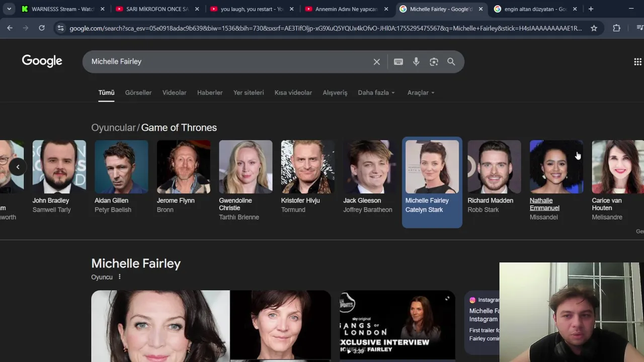The height and width of the screenshot is (362, 644).
Task: Select the Görseller results tab
Action: click(x=138, y=93)
